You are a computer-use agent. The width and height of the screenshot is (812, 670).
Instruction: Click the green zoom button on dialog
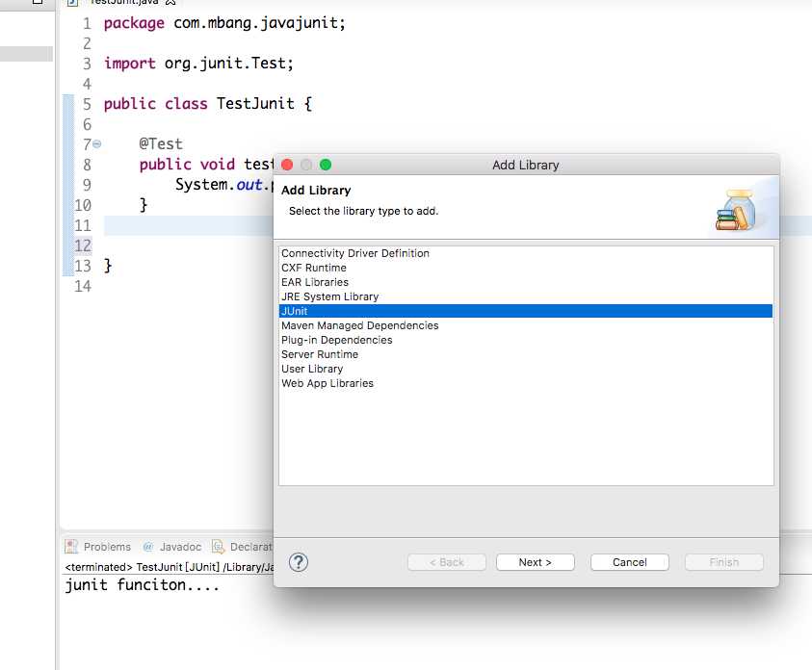point(326,165)
